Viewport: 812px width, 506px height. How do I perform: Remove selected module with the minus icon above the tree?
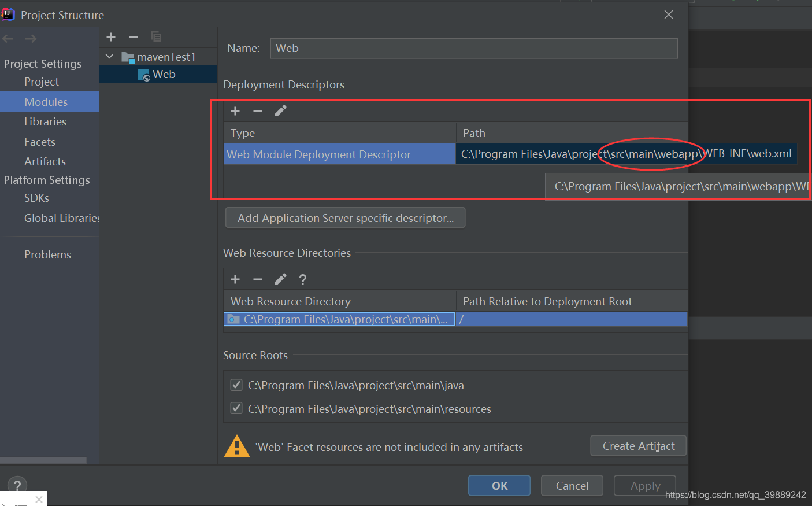[x=134, y=37]
